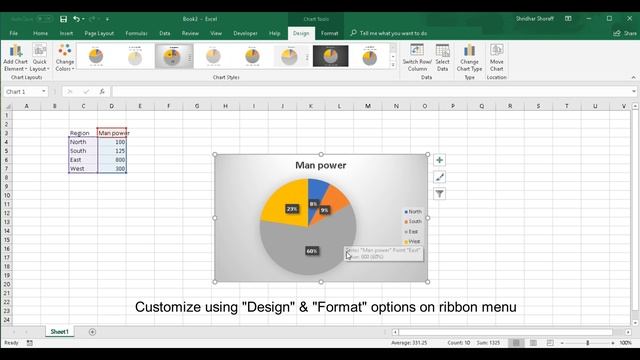Open the Insert tab
The height and width of the screenshot is (360, 640).
(x=66, y=33)
